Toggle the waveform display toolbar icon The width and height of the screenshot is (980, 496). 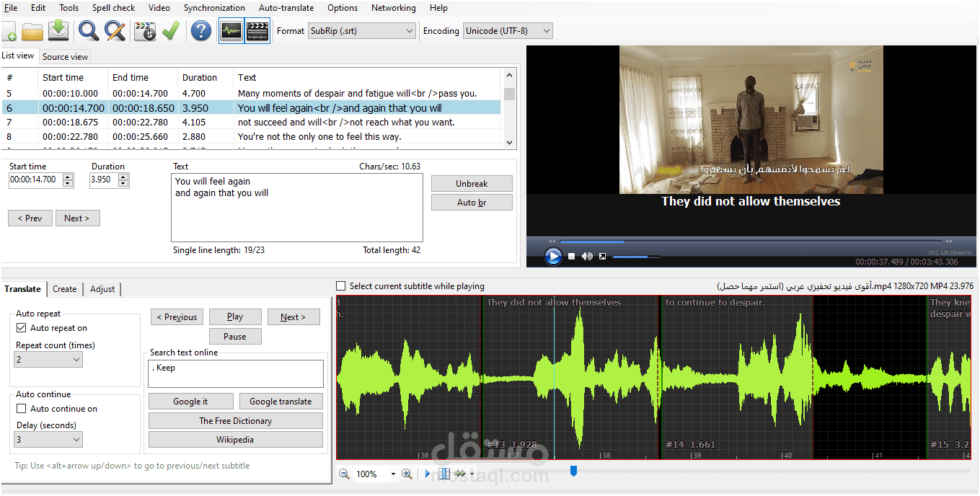(231, 31)
